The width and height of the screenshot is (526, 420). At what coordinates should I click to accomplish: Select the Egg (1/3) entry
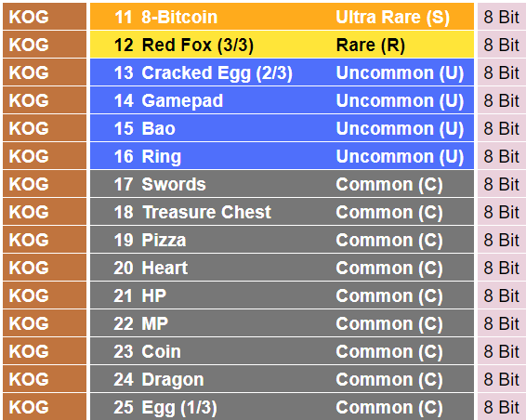179,407
